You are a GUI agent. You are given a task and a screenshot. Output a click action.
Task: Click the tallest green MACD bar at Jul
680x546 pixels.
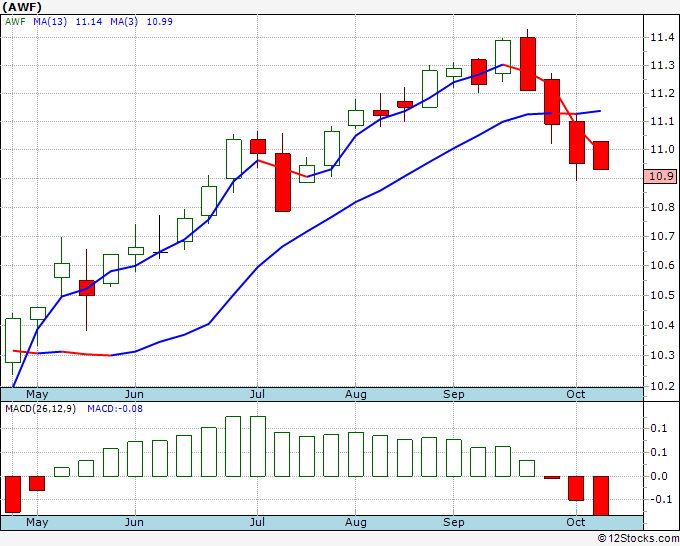pos(258,446)
